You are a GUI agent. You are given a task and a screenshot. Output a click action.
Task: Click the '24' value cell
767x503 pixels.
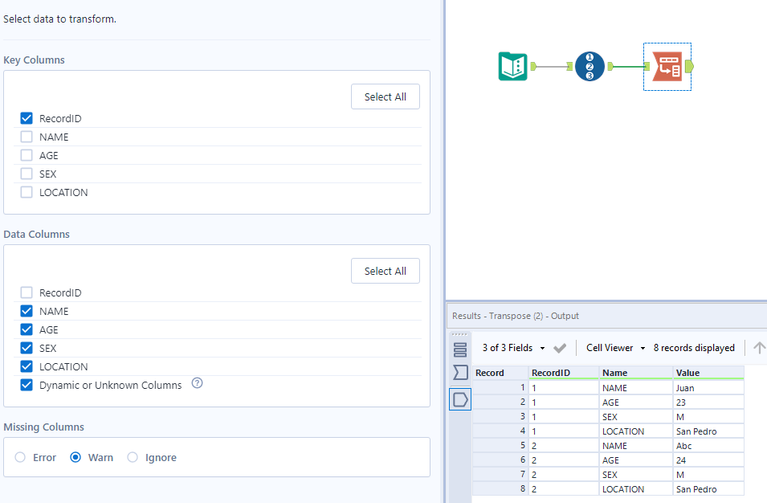pos(708,460)
